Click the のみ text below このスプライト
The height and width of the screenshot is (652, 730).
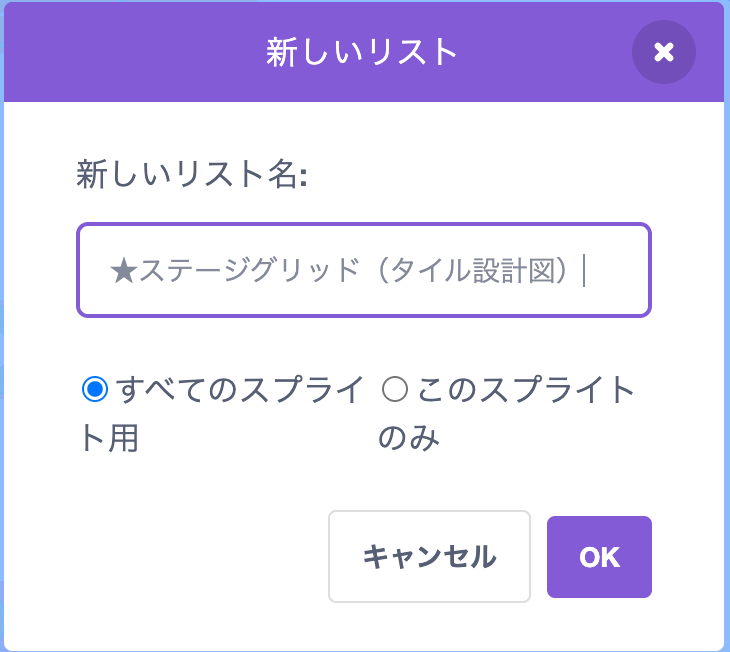tap(410, 438)
